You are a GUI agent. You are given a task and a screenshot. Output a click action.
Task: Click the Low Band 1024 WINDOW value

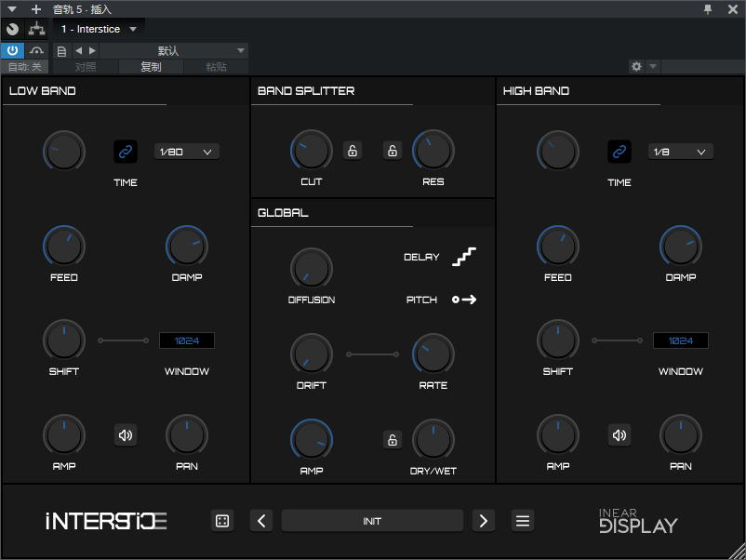(x=186, y=340)
